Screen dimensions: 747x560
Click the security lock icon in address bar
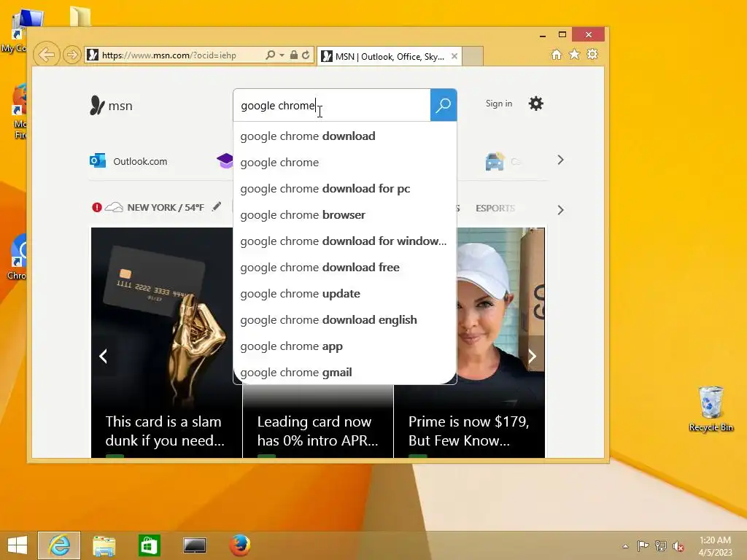[x=294, y=55]
